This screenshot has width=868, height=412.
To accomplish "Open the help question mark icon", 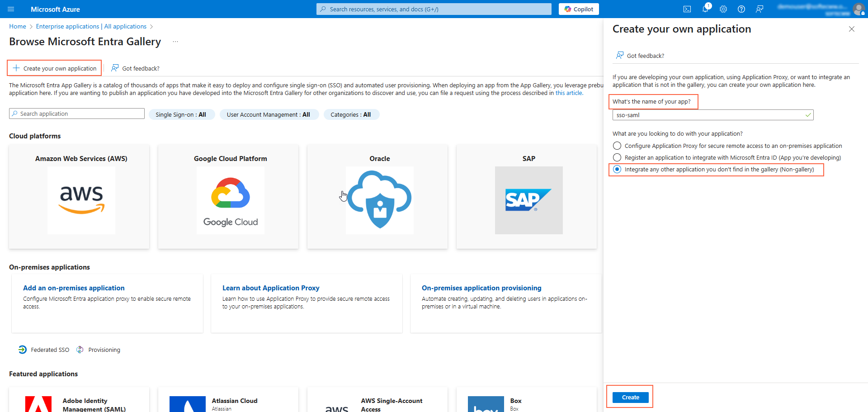I will tap(741, 9).
